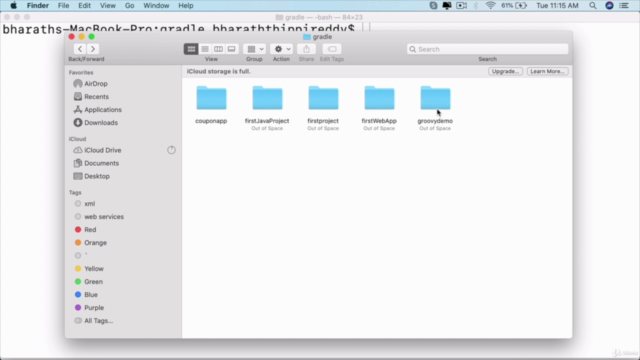Open the Action gear menu
The image size is (640, 360).
[x=282, y=49]
